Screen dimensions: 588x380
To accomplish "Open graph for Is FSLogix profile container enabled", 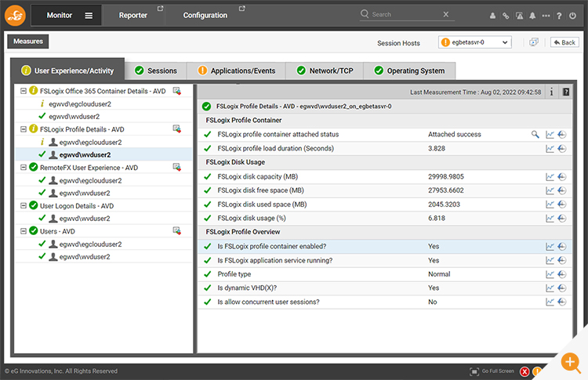I will click(x=550, y=247).
